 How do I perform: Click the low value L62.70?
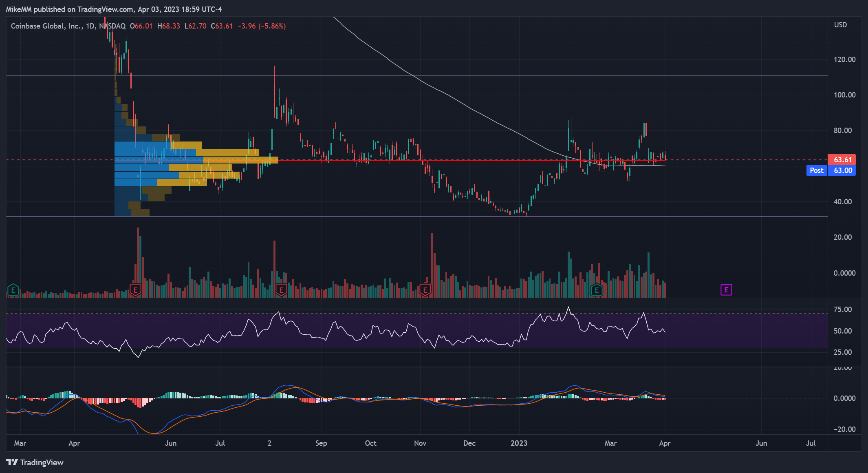pos(196,26)
